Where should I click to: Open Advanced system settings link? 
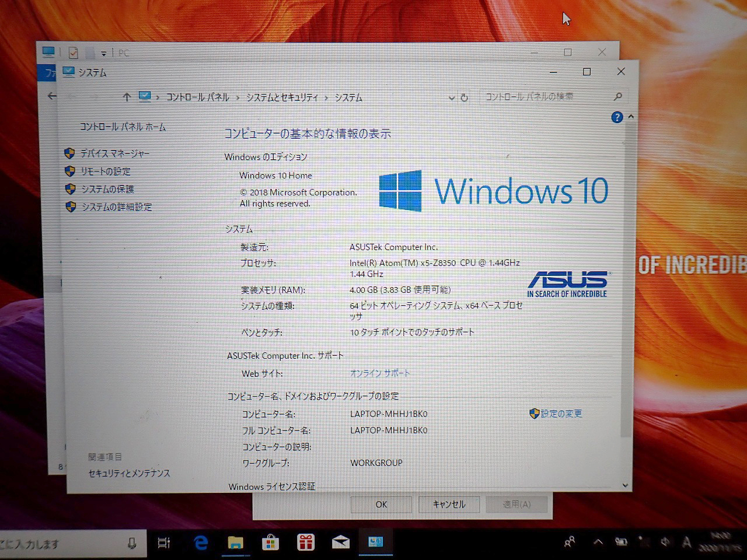coord(117,207)
